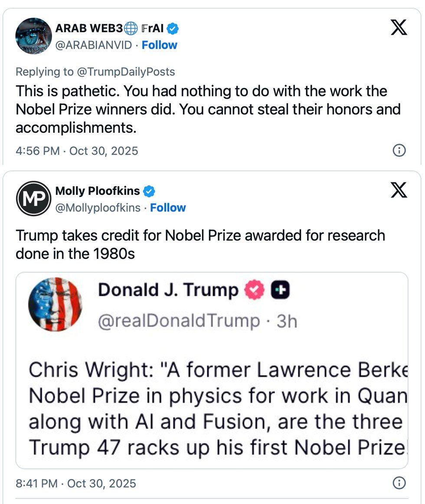The height and width of the screenshot is (504, 425).
Task: Click the blue verified badge next to ARAB WEB3
Action: pos(173,29)
